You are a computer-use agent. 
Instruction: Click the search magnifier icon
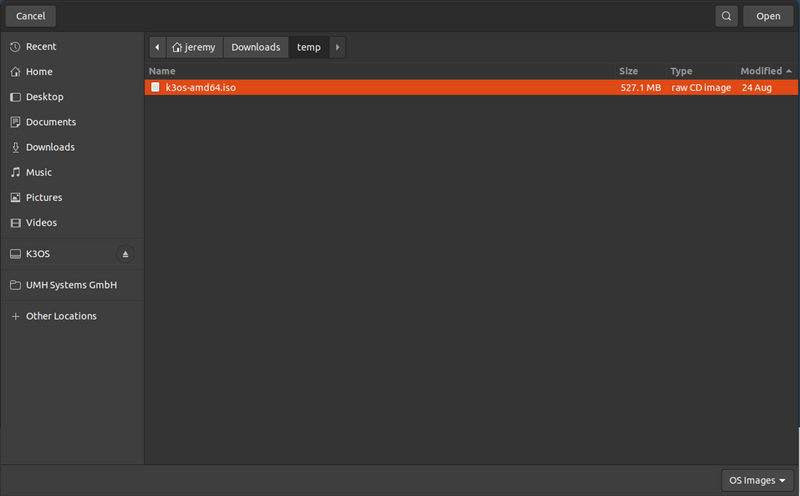point(726,16)
